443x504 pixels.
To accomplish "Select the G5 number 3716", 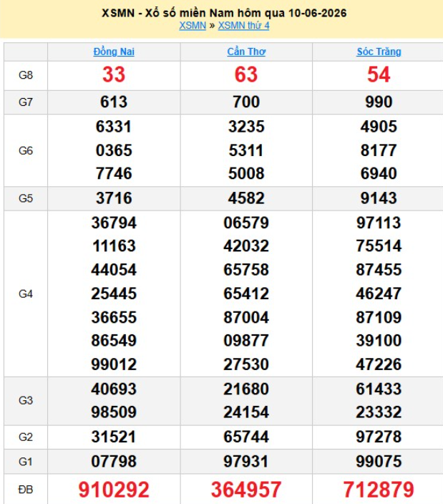I will coord(114,198).
